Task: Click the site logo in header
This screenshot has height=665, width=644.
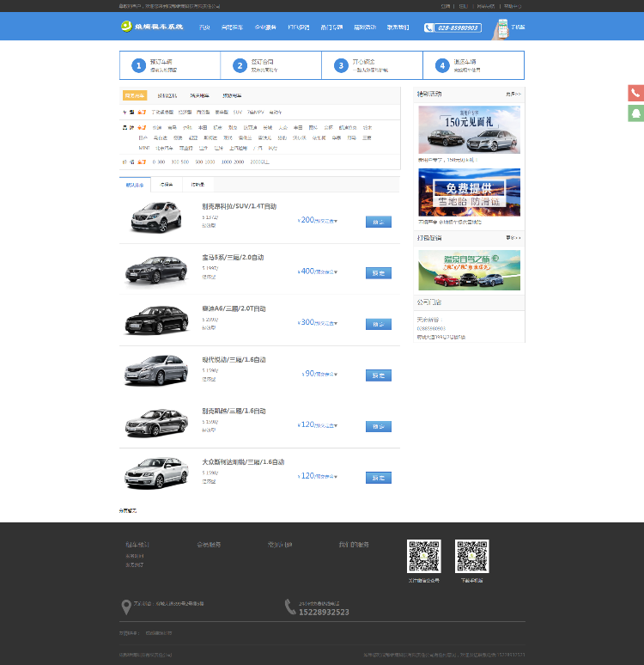Action: point(153,27)
